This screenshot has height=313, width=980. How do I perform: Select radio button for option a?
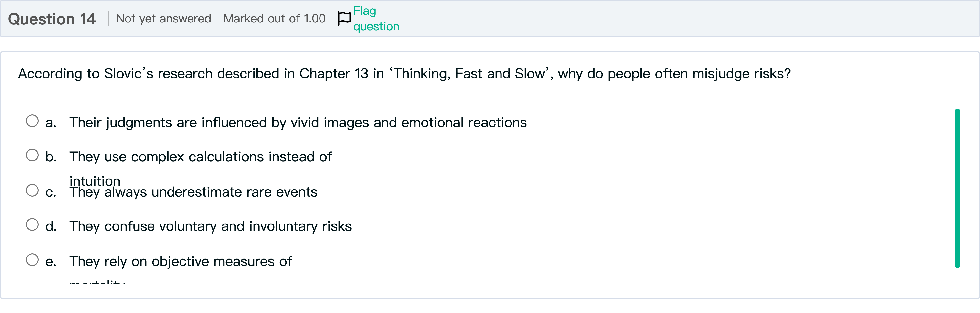(32, 121)
